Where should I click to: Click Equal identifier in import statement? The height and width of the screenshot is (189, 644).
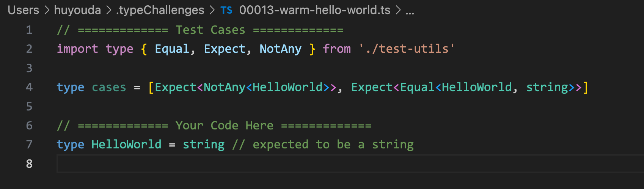pyautogui.click(x=172, y=49)
